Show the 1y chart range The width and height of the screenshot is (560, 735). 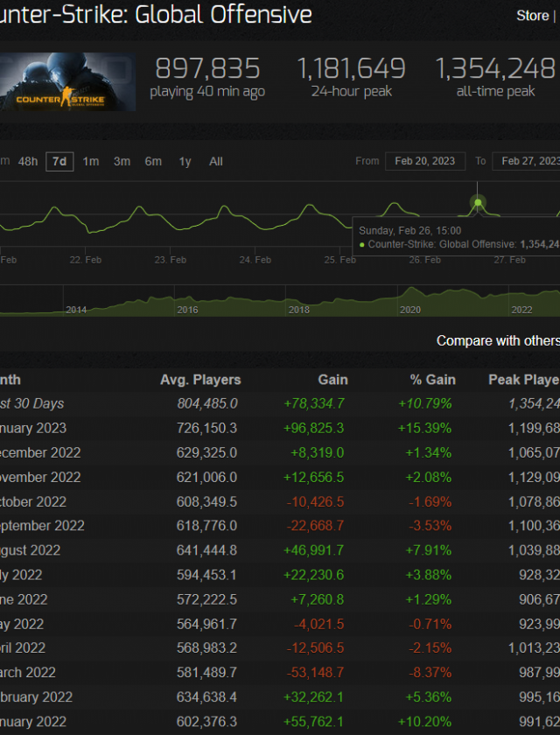tap(185, 161)
